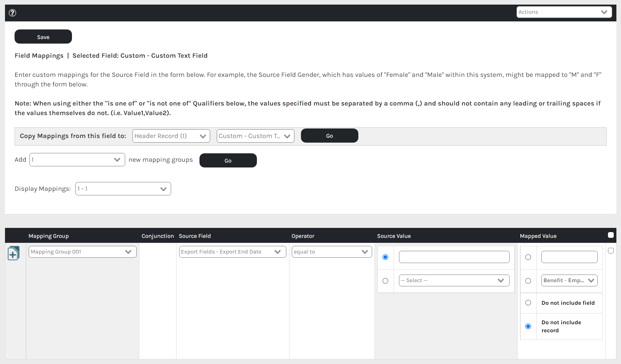Click the Operator column header
This screenshot has height=364, width=621.
pyautogui.click(x=303, y=236)
